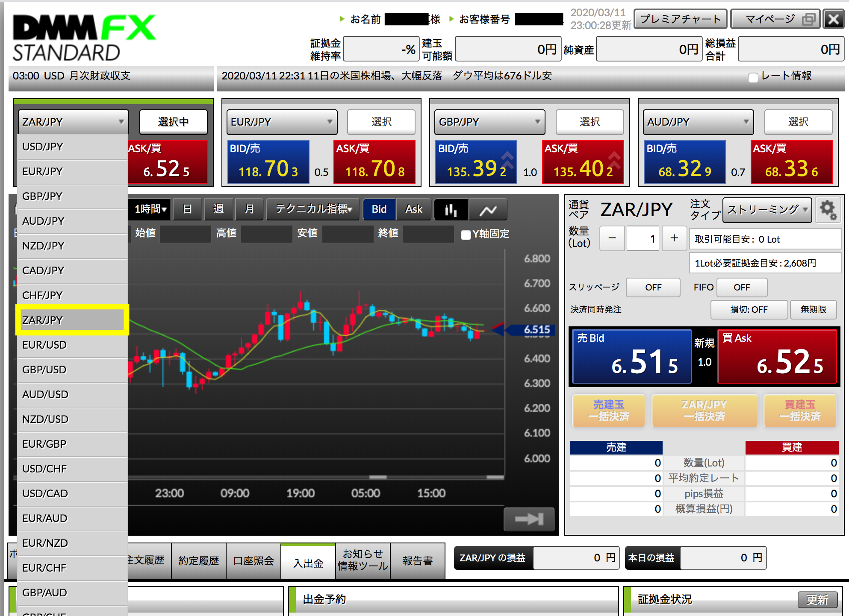This screenshot has width=849, height=616.
Task: Switch chart to monthly 月 timeframe
Action: click(x=249, y=209)
